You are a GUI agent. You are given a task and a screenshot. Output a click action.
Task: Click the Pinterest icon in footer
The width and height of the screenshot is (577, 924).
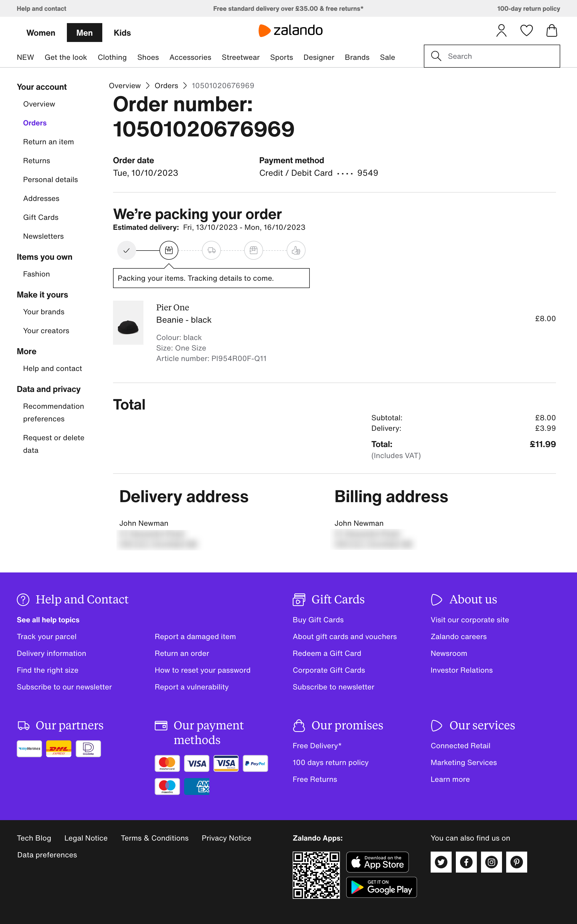517,862
